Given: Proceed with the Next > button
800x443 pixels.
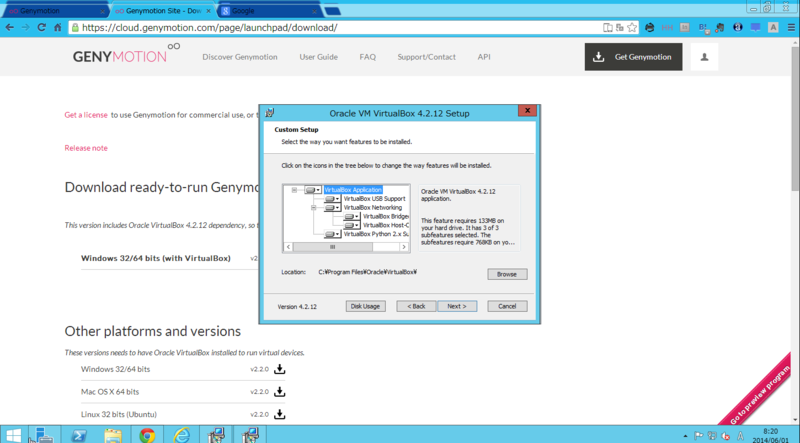Looking at the screenshot, I should click(x=457, y=306).
